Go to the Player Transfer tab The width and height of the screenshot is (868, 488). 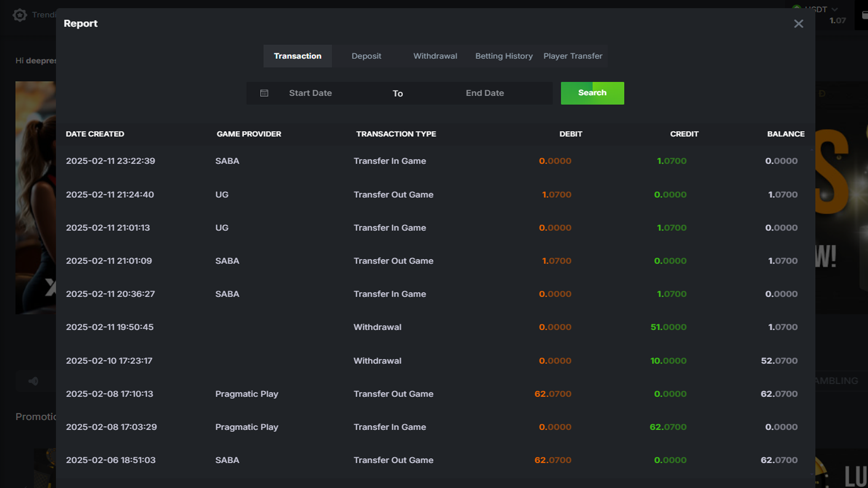pos(572,56)
